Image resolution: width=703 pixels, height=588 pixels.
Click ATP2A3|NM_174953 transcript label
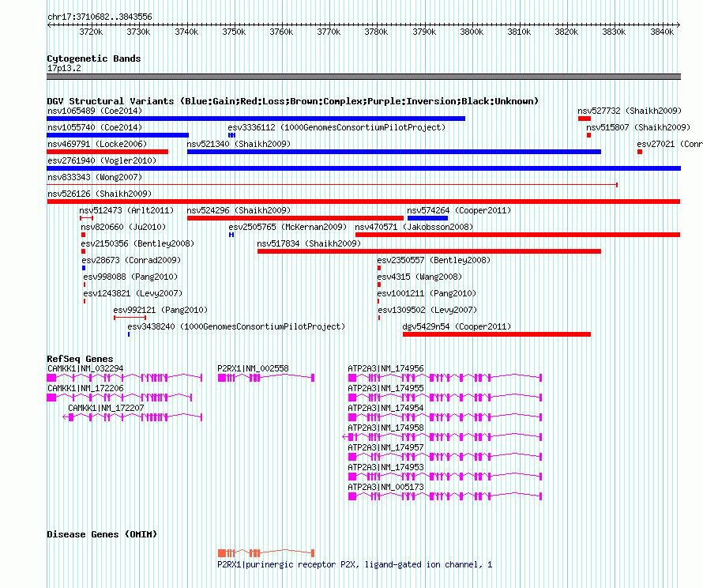pyautogui.click(x=385, y=467)
